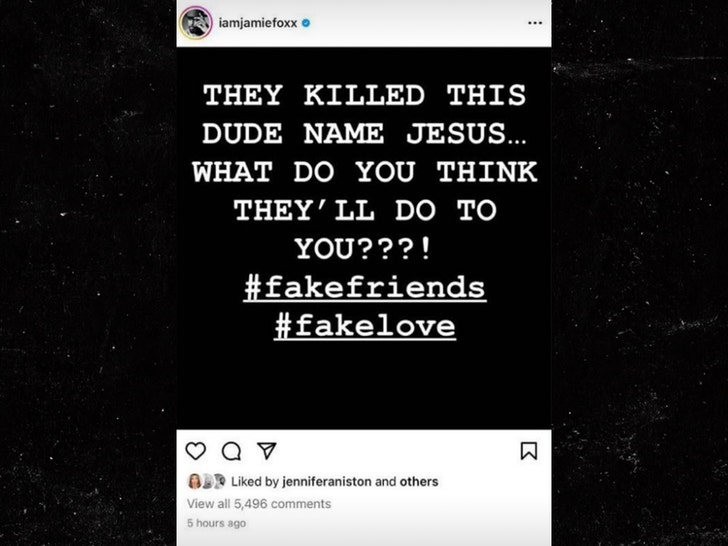728x546 pixels.
Task: Click the '5 hours ago' timestamp
Action: click(x=216, y=523)
